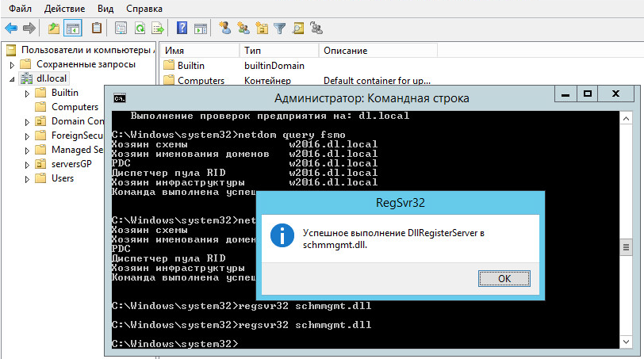The width and height of the screenshot is (644, 359).
Task: Open the Файл menu
Action: pyautogui.click(x=20, y=9)
